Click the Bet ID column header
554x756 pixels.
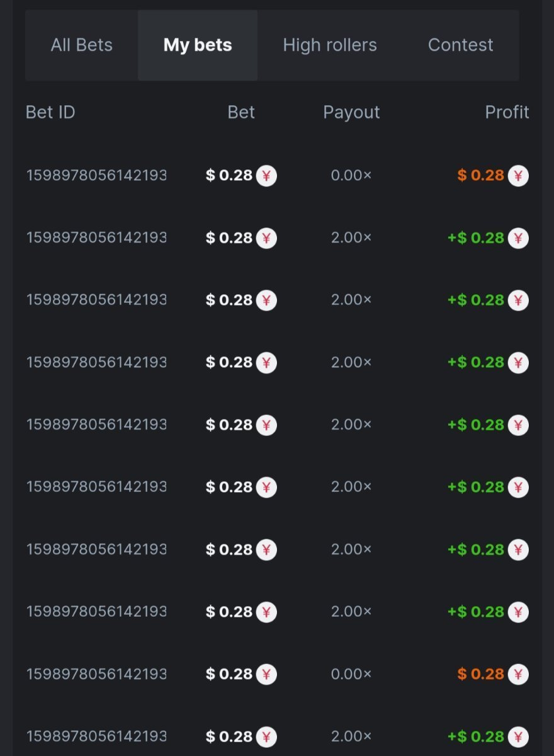coord(50,112)
